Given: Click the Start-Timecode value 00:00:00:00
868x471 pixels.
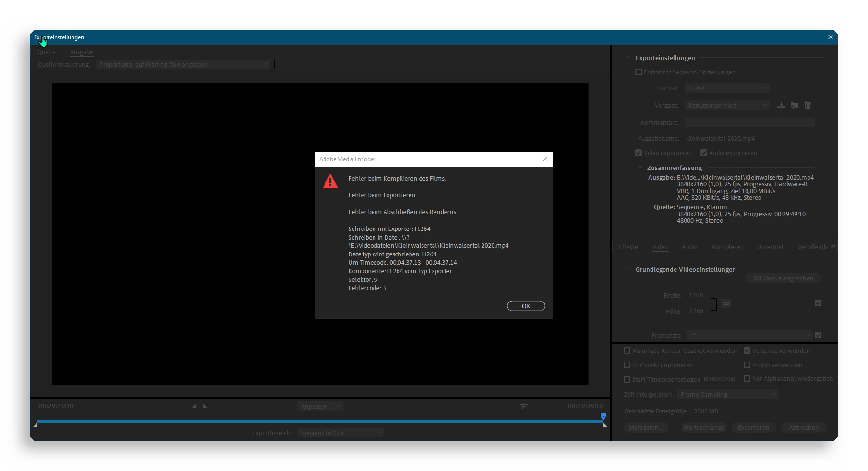Looking at the screenshot, I should point(719,379).
